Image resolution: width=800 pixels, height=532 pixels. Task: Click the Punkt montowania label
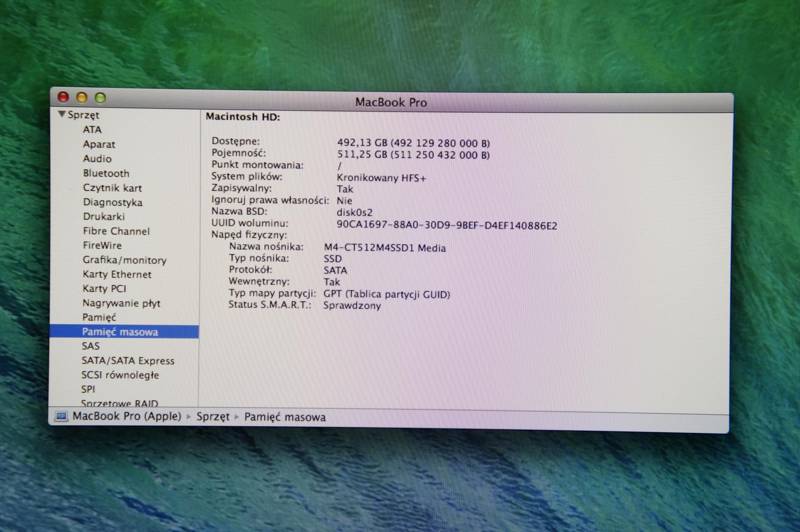(x=257, y=165)
